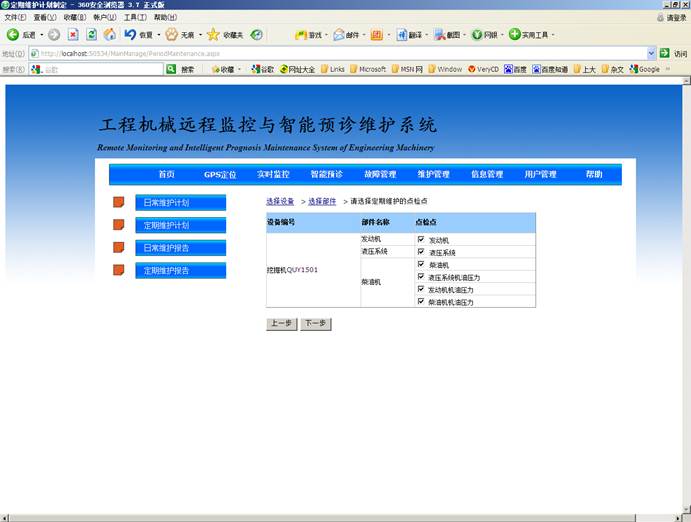Click the browser Back arrow icon

(x=13, y=35)
